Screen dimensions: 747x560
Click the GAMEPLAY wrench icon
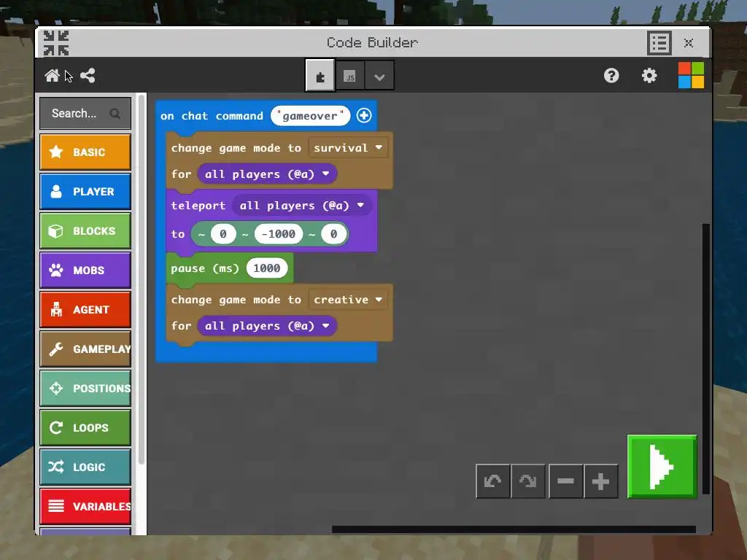[x=55, y=349]
